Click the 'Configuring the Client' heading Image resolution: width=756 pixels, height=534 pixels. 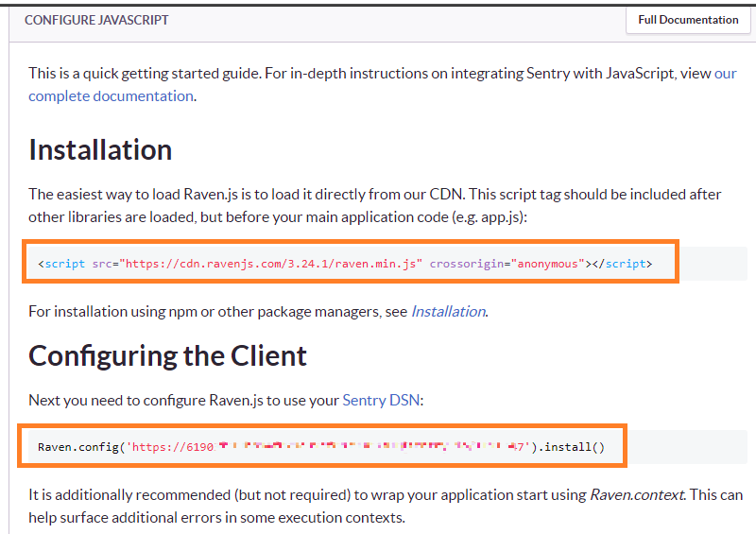(x=167, y=356)
